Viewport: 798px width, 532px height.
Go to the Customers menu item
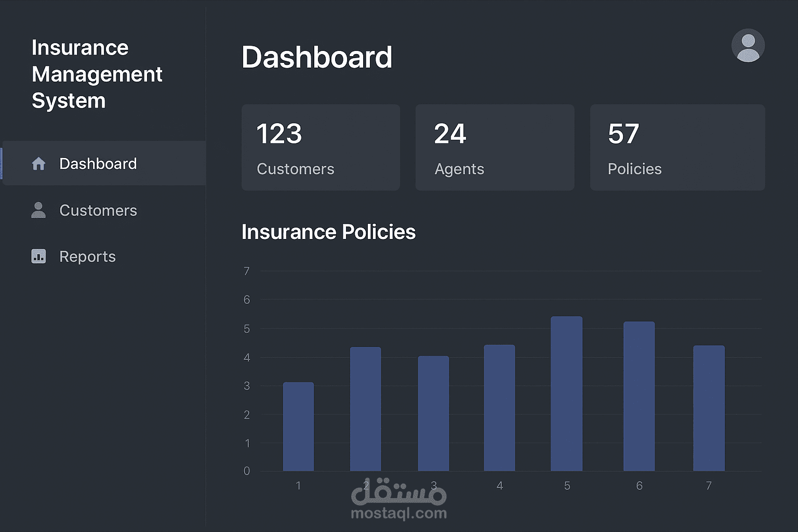coord(98,210)
